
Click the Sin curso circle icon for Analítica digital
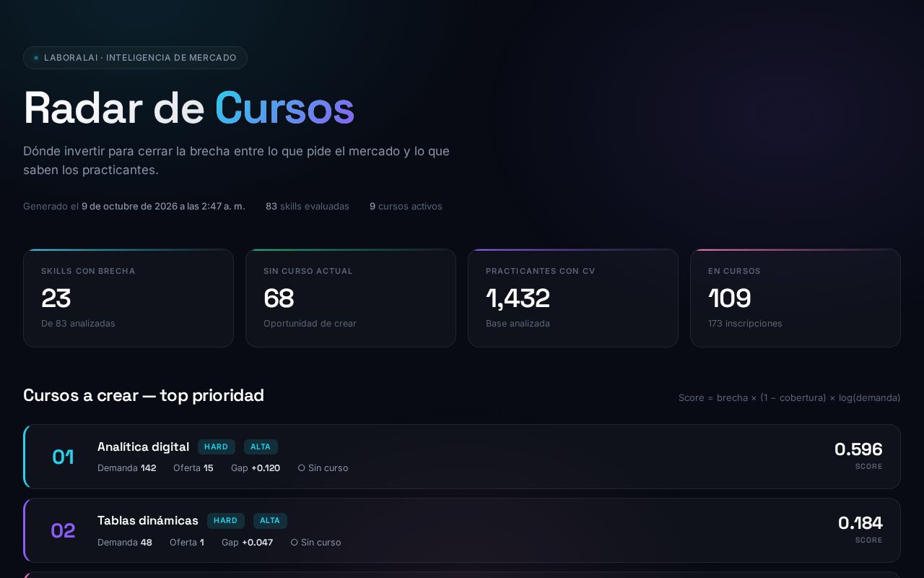click(x=302, y=468)
